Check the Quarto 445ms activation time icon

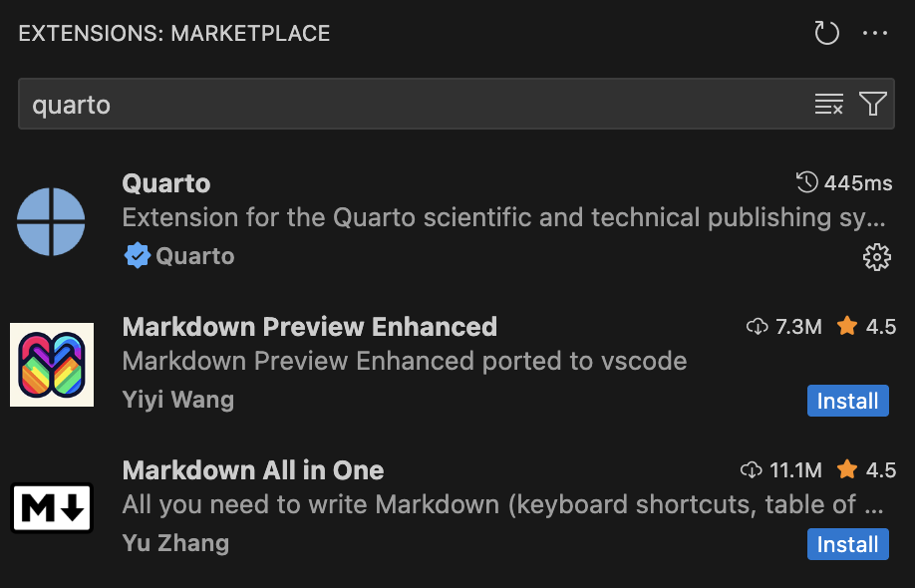point(807,182)
